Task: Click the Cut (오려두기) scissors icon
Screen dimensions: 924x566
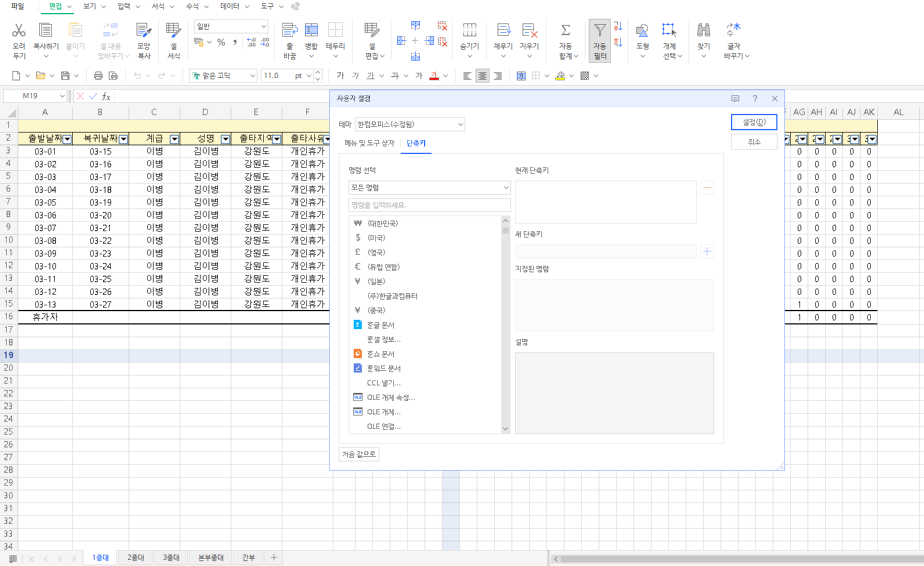Action: pyautogui.click(x=19, y=30)
